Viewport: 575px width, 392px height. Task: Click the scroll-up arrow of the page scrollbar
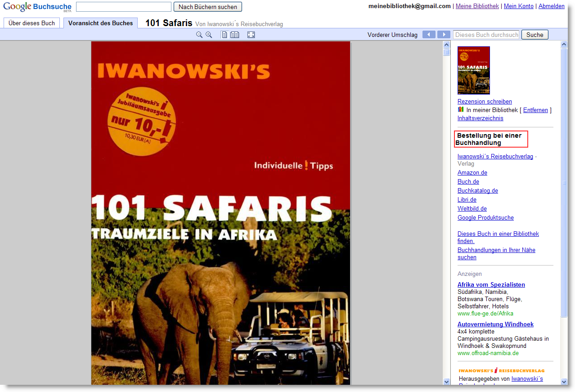[564, 45]
